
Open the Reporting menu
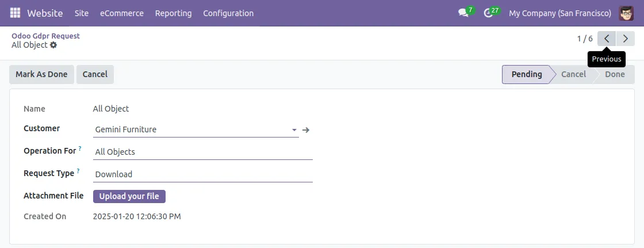click(173, 13)
